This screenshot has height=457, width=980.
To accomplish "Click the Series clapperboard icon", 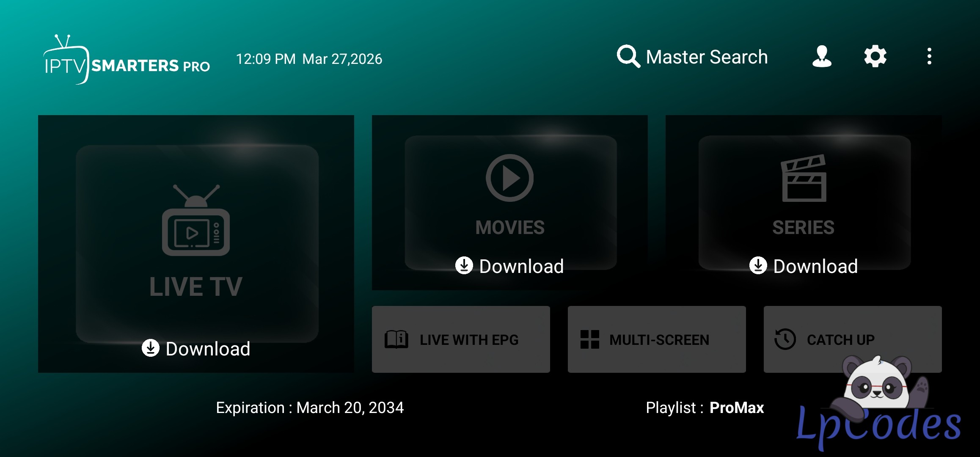I will pos(803,178).
